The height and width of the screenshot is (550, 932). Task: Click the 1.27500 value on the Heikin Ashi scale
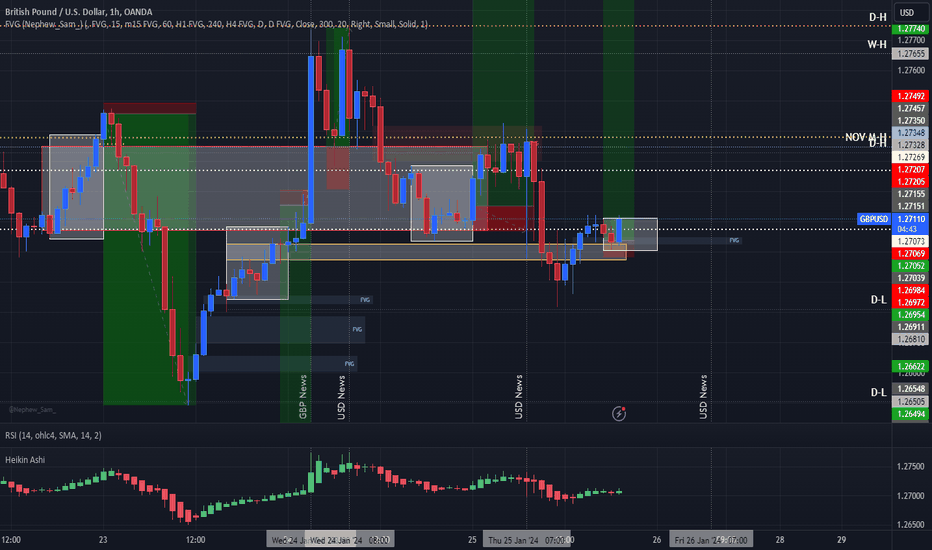(911, 466)
